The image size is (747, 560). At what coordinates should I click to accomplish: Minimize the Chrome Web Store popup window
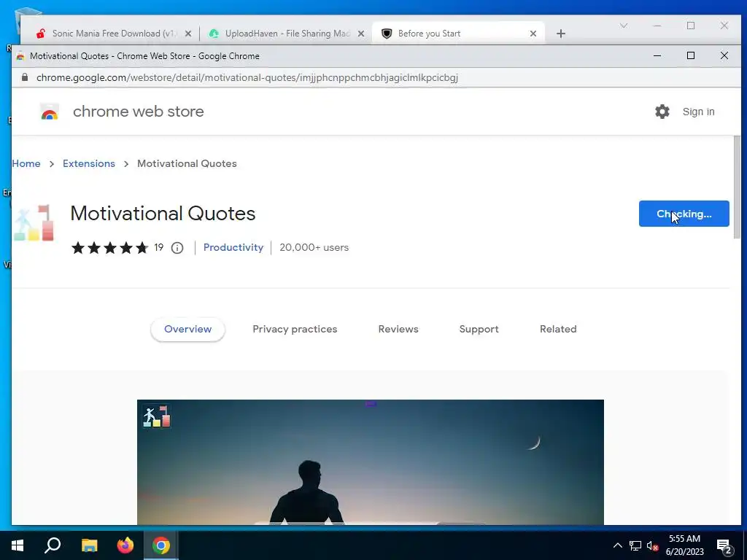(x=657, y=55)
